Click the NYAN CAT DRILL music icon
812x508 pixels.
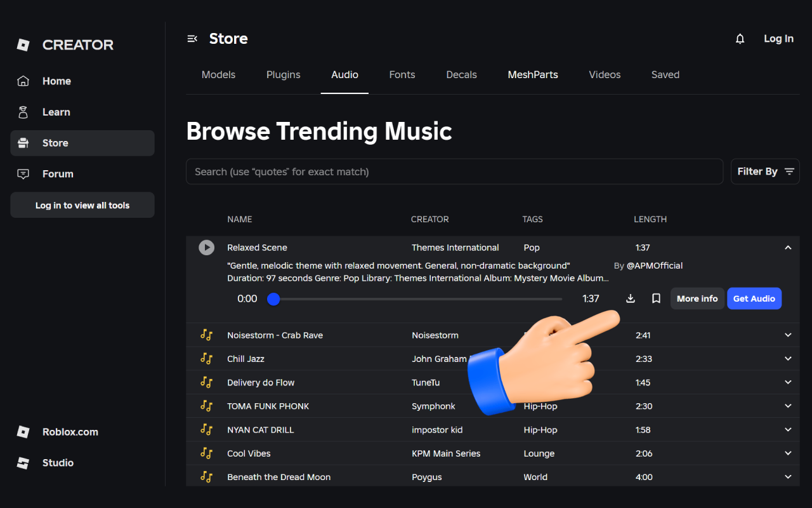pyautogui.click(x=206, y=430)
